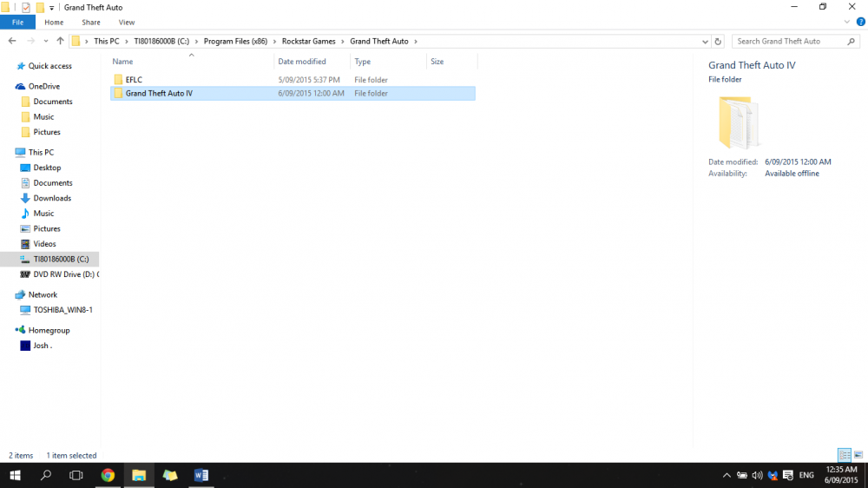Select the TI80186000B (C:) drive in sidebar
The width and height of the screenshot is (868, 488).
click(61, 259)
